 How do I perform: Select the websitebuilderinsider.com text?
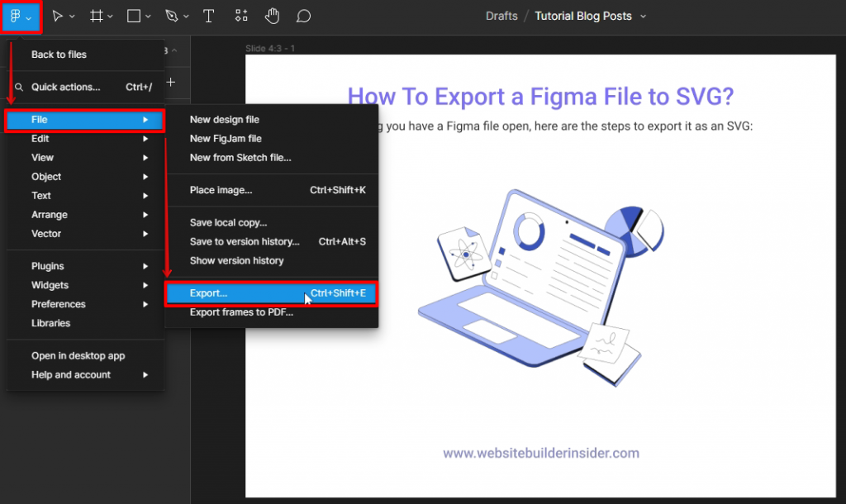(541, 454)
